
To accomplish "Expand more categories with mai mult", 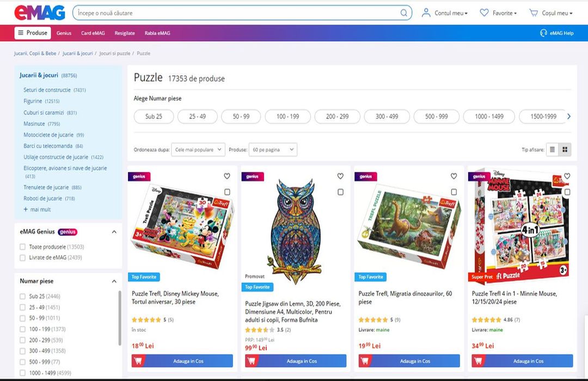I will (x=40, y=209).
